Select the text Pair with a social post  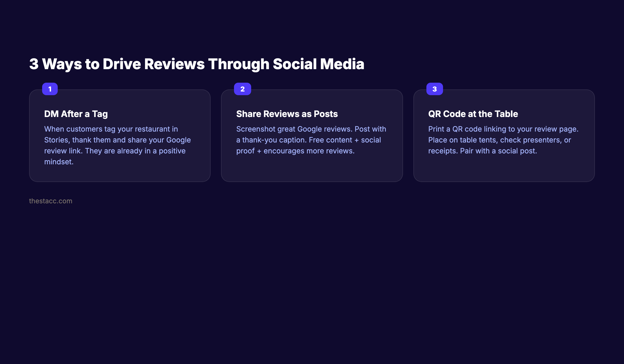coord(499,151)
